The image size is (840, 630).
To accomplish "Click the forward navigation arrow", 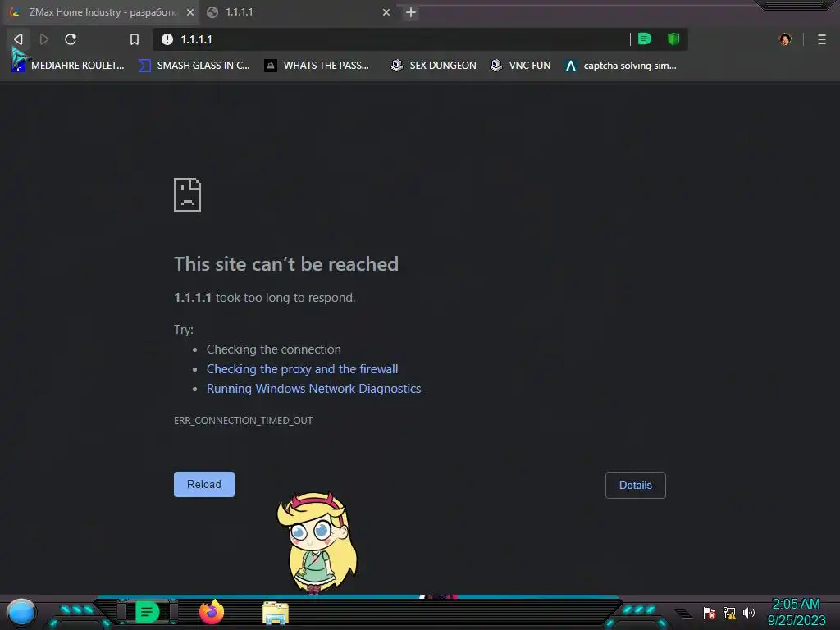I will point(44,39).
